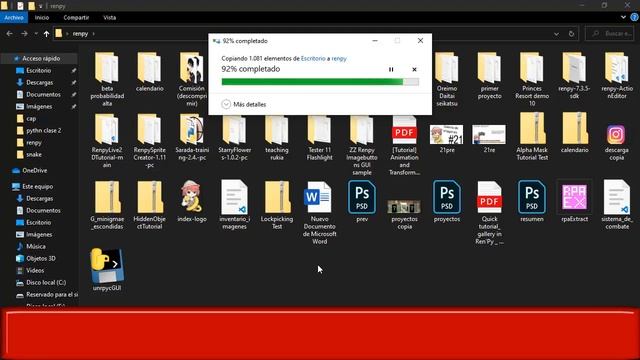
Task: Switch to the Inicio ribbon tab
Action: pyautogui.click(x=42, y=18)
